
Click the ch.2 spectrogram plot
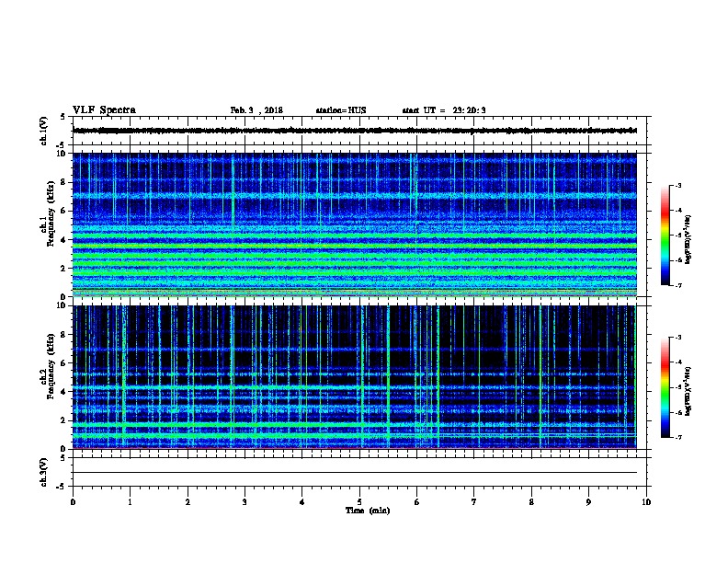pos(355,377)
